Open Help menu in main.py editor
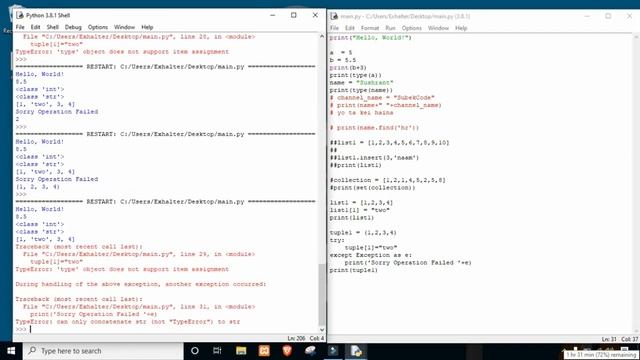The width and height of the screenshot is (640, 360). pos(461,28)
